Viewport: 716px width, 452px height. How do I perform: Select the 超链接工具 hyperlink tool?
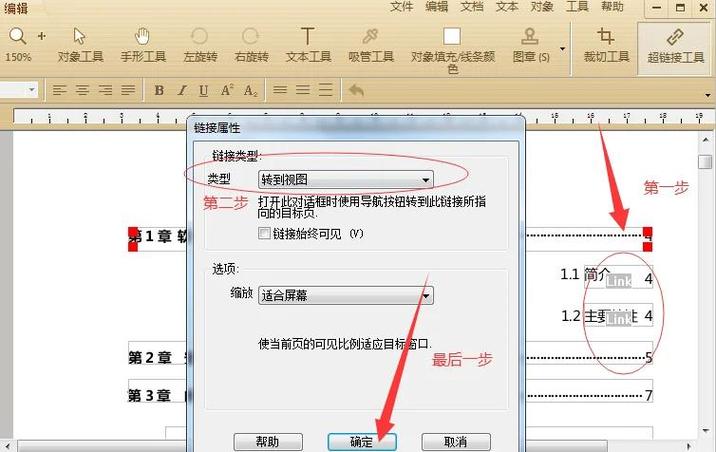675,47
